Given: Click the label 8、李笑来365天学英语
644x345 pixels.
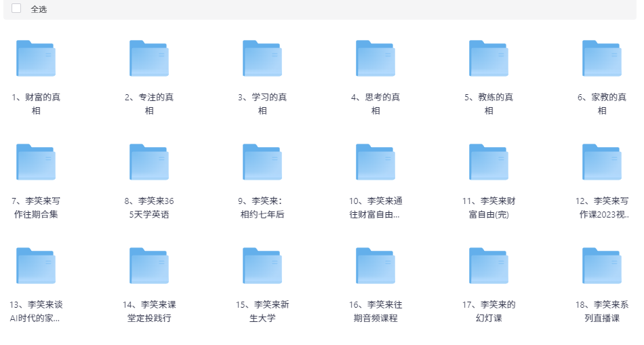Looking at the screenshot, I should pyautogui.click(x=149, y=207).
